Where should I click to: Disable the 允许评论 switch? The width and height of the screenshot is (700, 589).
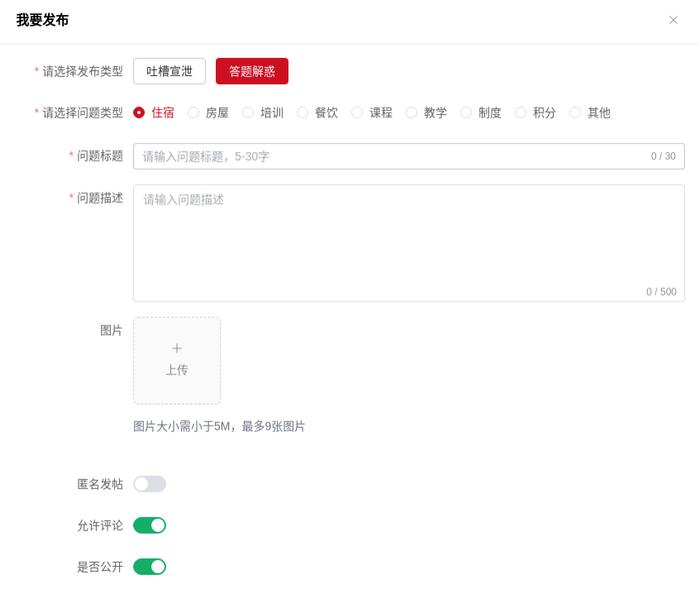(150, 526)
